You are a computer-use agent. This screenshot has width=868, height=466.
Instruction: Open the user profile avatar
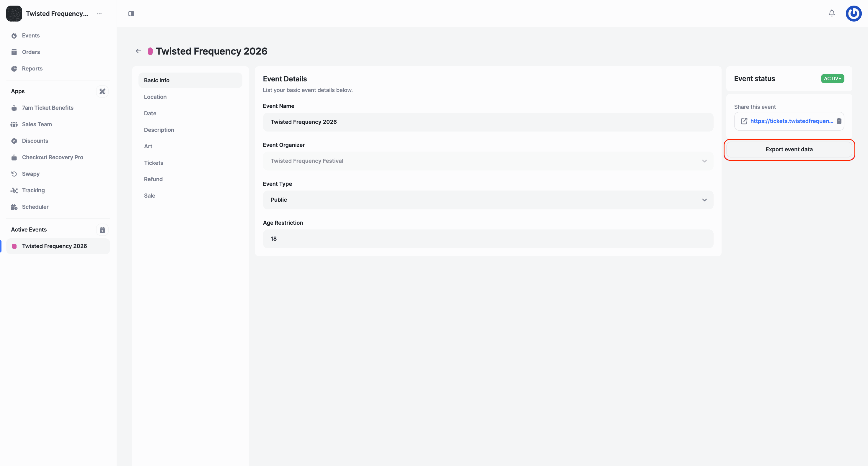pos(854,14)
